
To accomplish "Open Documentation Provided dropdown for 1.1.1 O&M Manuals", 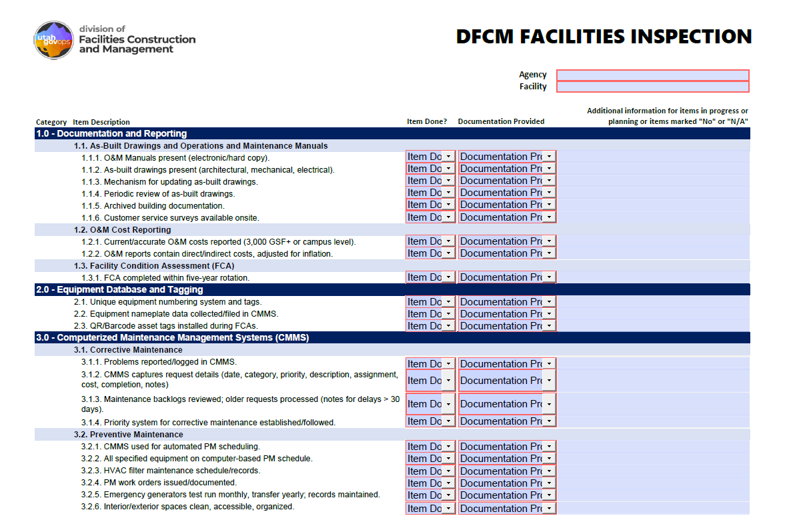I will click(x=507, y=157).
